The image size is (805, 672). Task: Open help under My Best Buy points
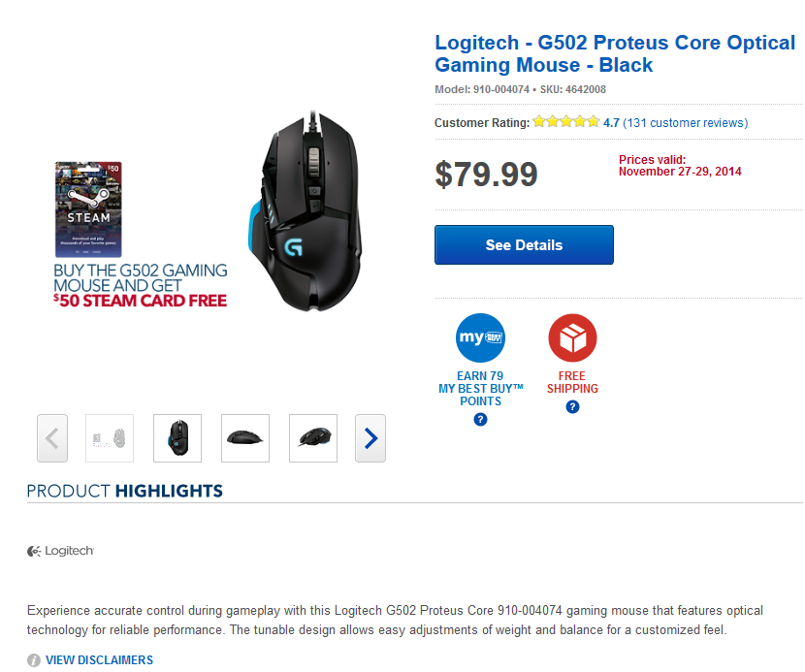(x=480, y=420)
